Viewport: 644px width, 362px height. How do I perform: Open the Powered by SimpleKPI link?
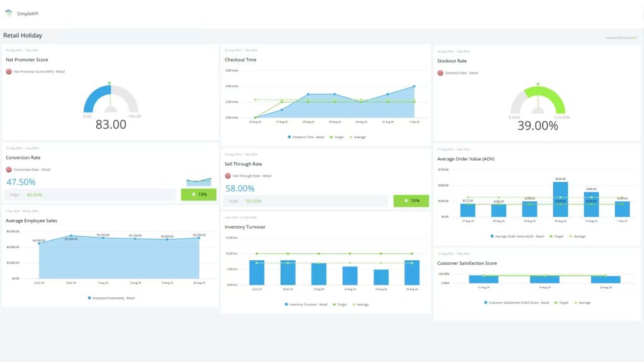(621, 38)
